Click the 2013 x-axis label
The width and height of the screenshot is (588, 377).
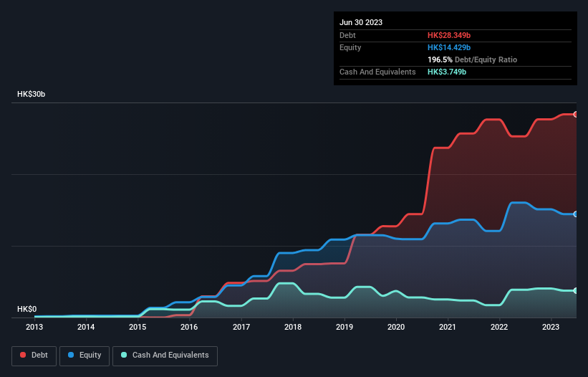click(x=34, y=327)
